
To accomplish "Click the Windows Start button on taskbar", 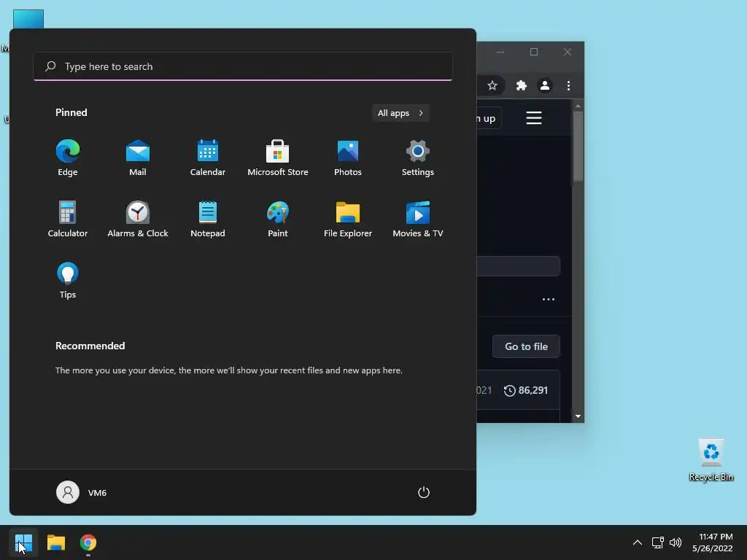I will coord(23,542).
